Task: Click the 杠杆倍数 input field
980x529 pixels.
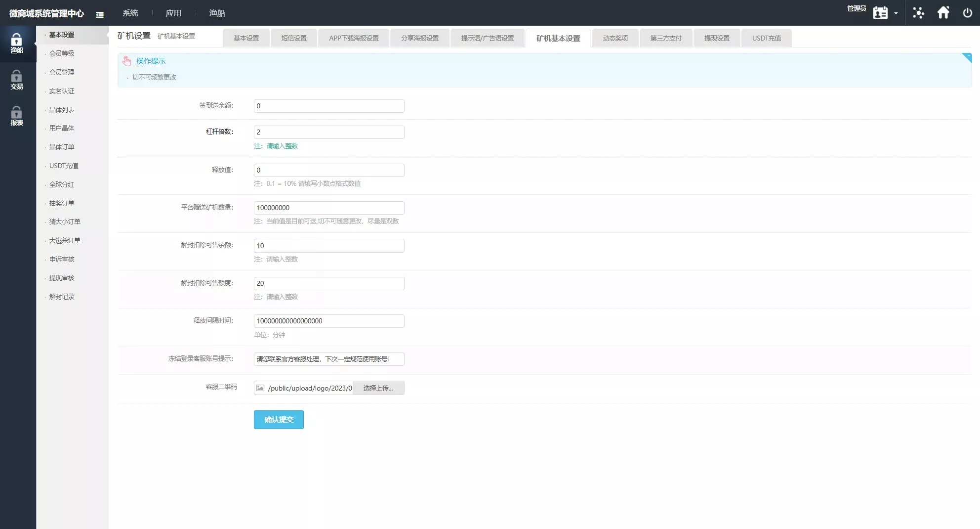Action: (x=329, y=132)
